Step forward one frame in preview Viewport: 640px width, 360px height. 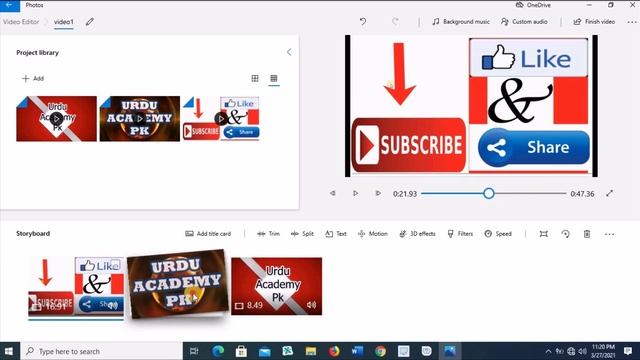tap(378, 193)
